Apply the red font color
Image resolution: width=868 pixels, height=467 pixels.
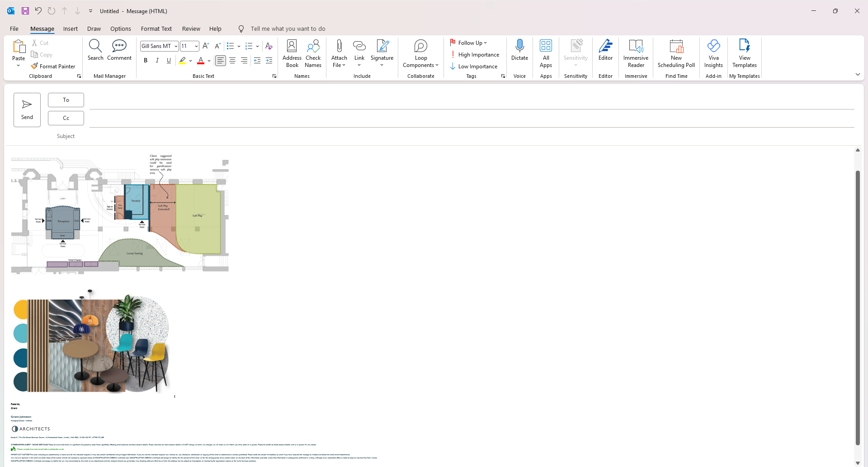pos(201,61)
